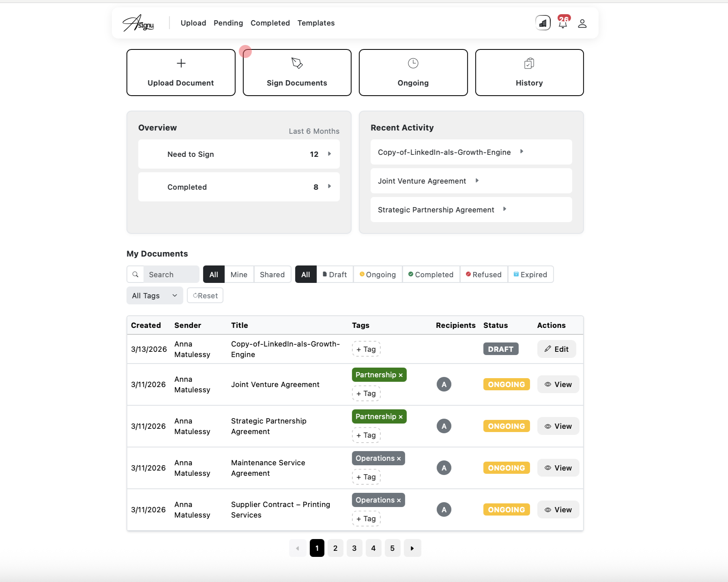Screen dimensions: 728x582
Task: Open the user profile icon
Action: pyautogui.click(x=582, y=24)
